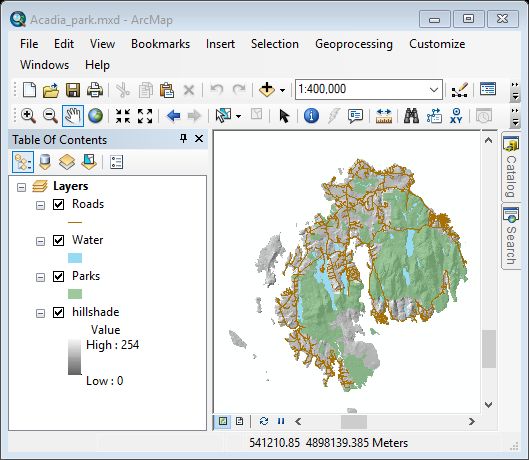Collapse the Parks layer legend
Screen dimensions: 529x460
pyautogui.click(x=40, y=277)
